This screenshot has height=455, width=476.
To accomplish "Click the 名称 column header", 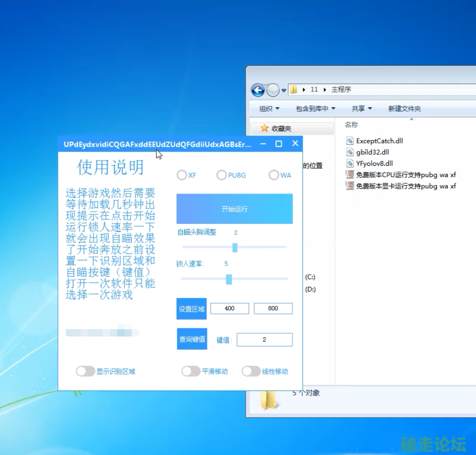I will [352, 124].
